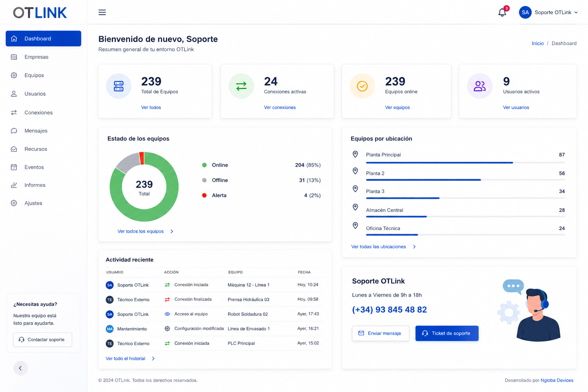Select 'Línea de Envasado 1' cell
This screenshot has height=392, width=588.
pos(249,329)
